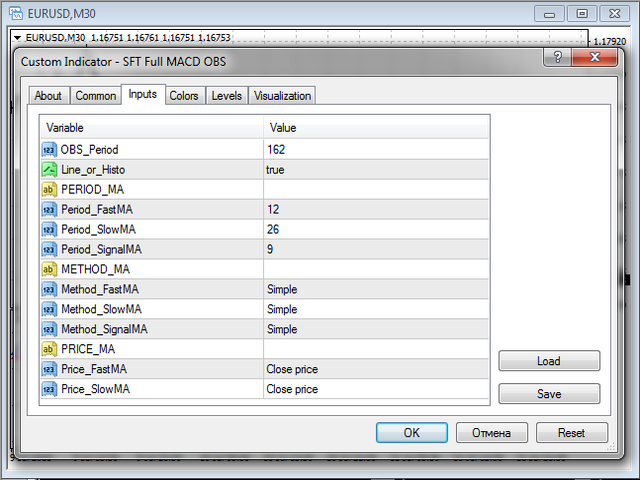Select the METHOD_MA variable name

click(x=96, y=269)
